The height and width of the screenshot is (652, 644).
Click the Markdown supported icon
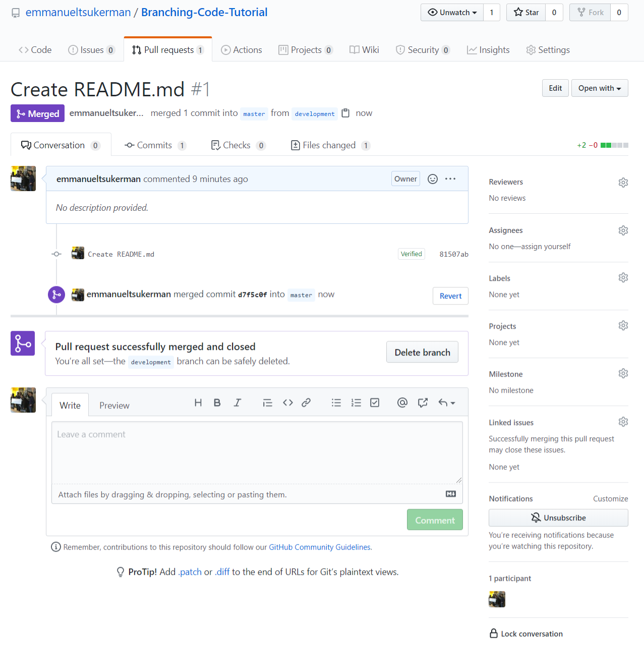point(451,494)
